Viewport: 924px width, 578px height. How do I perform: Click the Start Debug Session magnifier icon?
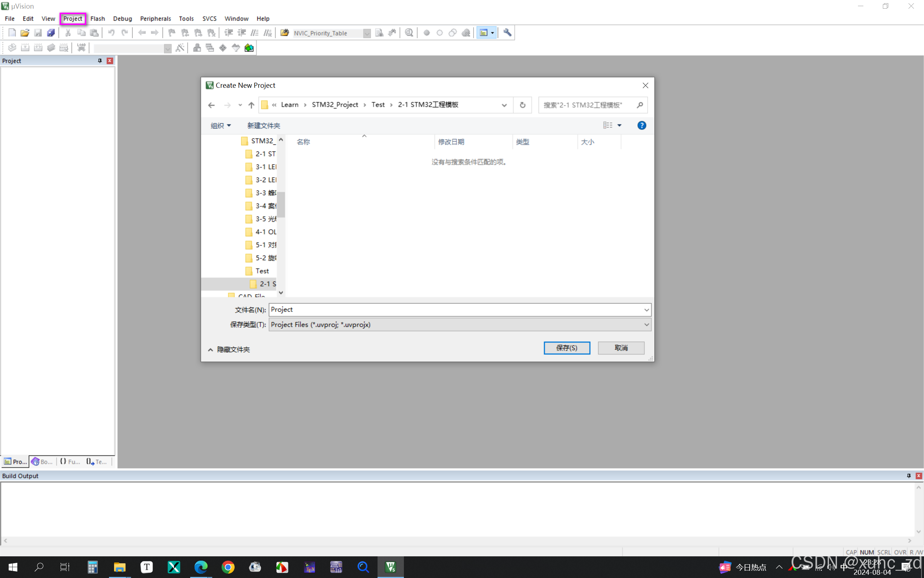pos(409,33)
